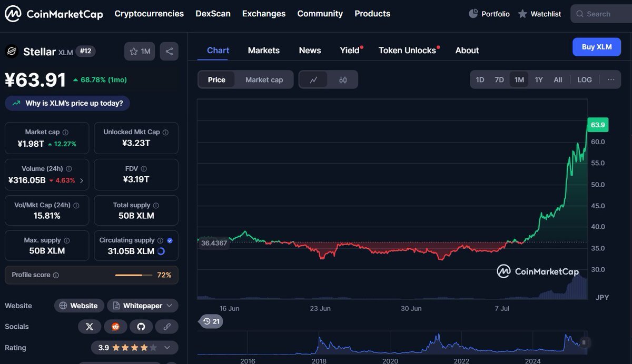
Task: Click the history events 21 badge
Action: pos(211,321)
